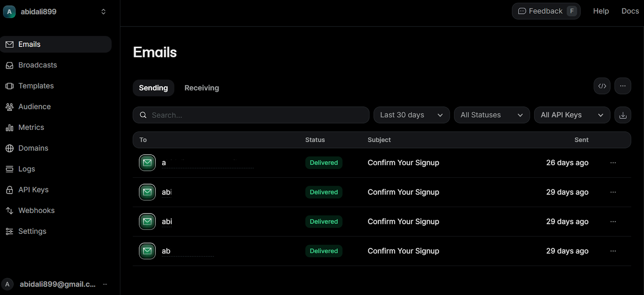Go to API Keys in sidebar

tap(33, 190)
